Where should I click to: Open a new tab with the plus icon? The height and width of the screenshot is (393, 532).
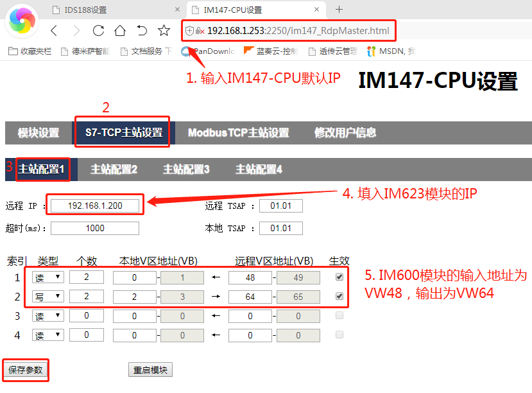point(339,10)
